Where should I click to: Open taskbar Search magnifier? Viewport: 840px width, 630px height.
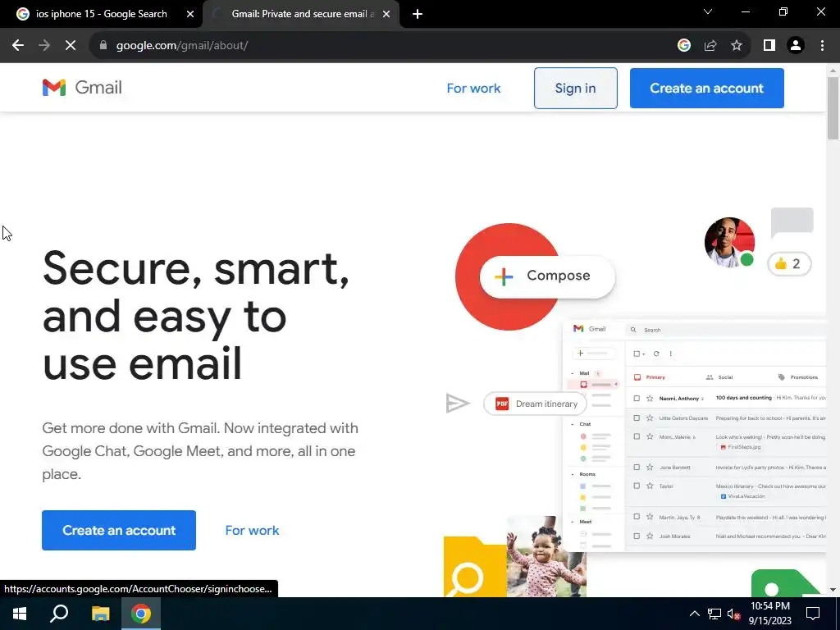pos(59,614)
